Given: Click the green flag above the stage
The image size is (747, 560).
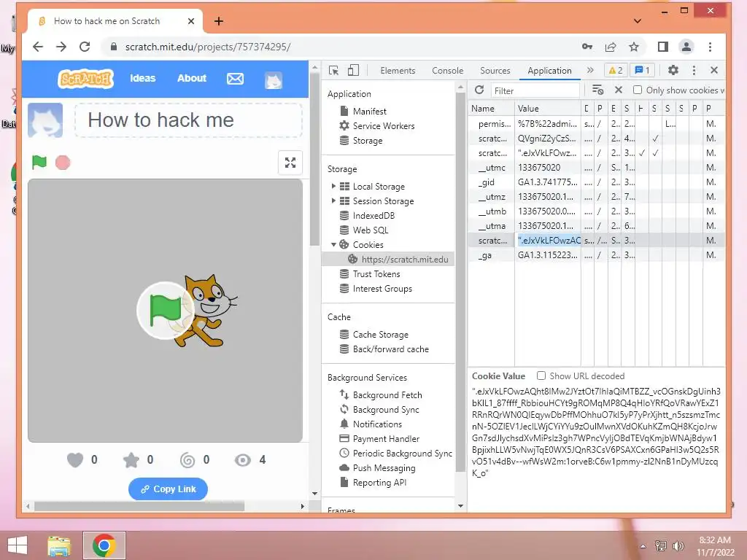Looking at the screenshot, I should coord(39,163).
